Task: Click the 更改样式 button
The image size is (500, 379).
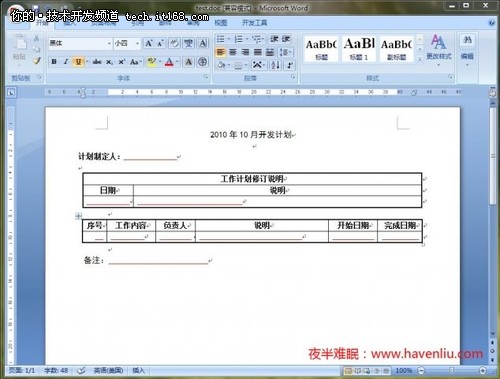Action: tap(439, 49)
